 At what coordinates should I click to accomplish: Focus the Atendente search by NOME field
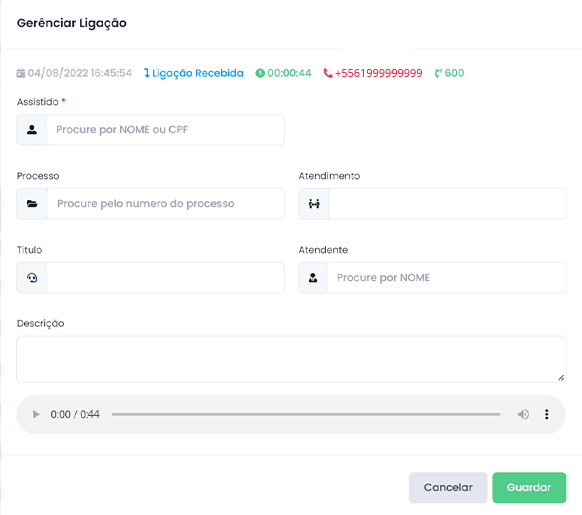pyautogui.click(x=447, y=278)
